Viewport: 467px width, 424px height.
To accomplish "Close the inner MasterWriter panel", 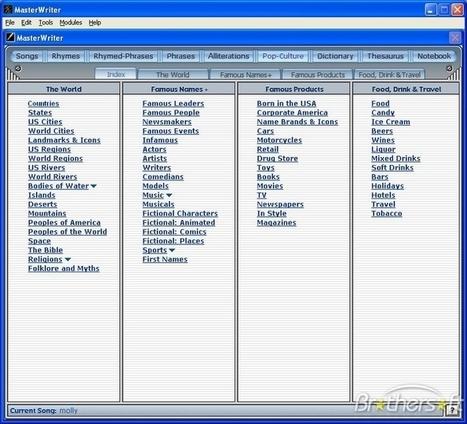I will click(455, 38).
